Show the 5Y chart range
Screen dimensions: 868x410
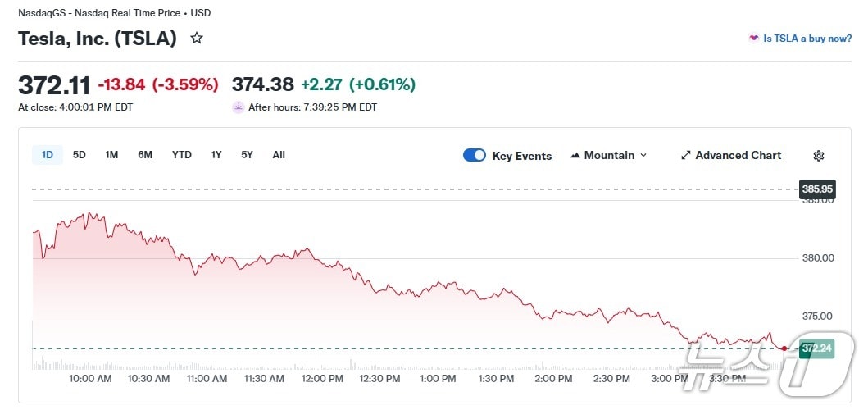(247, 155)
